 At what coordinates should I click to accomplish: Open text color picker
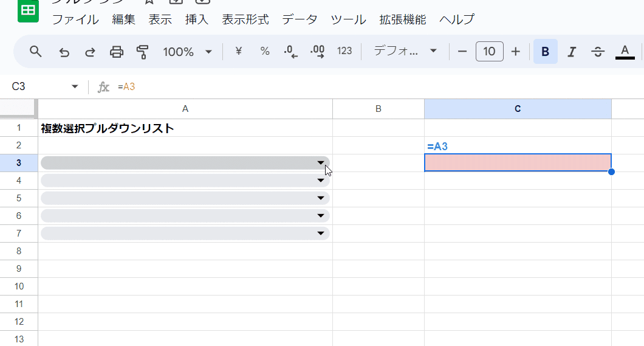[625, 51]
